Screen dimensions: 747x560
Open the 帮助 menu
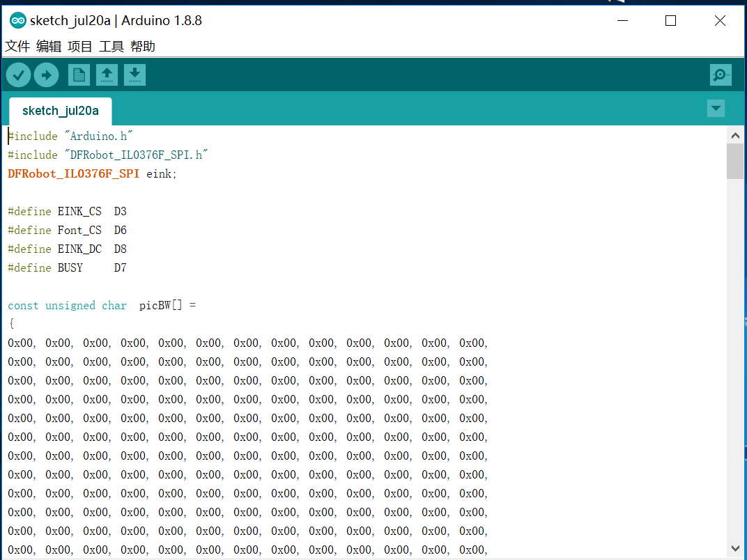(x=142, y=46)
